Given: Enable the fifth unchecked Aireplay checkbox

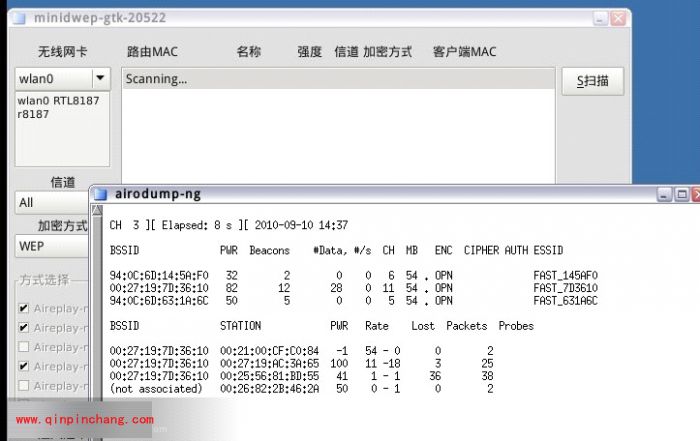Looking at the screenshot, I should [24, 385].
